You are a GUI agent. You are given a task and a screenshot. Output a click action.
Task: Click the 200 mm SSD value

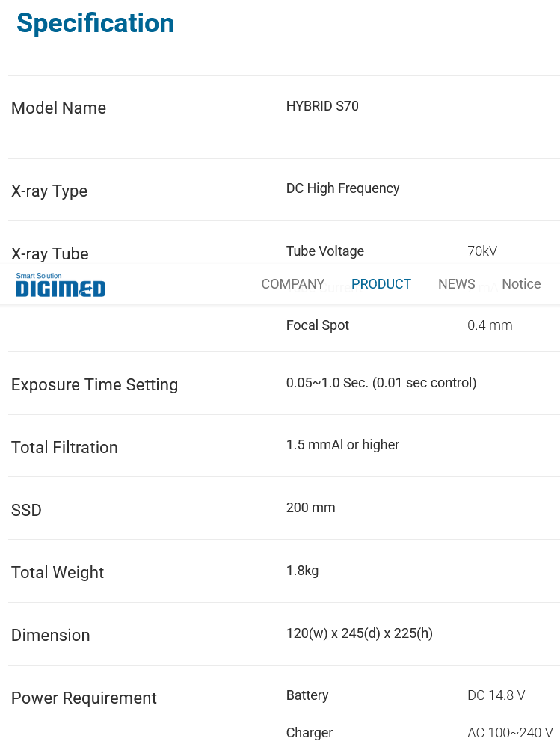[x=310, y=508]
